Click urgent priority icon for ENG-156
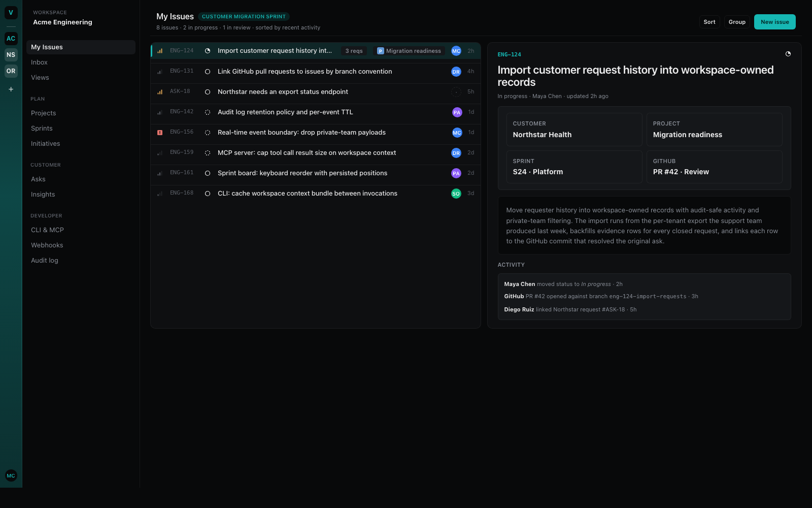Viewport: 812px width, 508px height. click(160, 133)
